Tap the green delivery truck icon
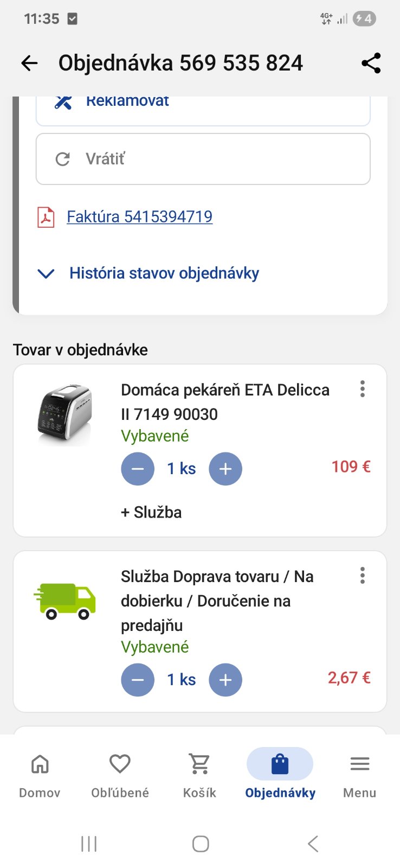The width and height of the screenshot is (400, 868). coord(65,601)
